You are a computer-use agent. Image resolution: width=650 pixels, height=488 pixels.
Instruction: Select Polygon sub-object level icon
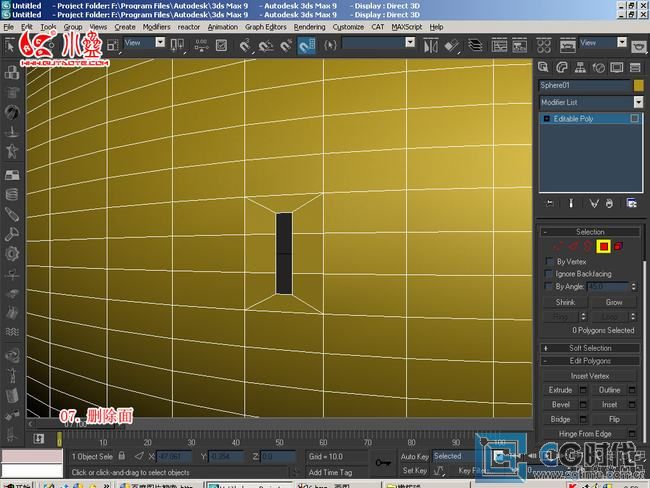(x=603, y=246)
